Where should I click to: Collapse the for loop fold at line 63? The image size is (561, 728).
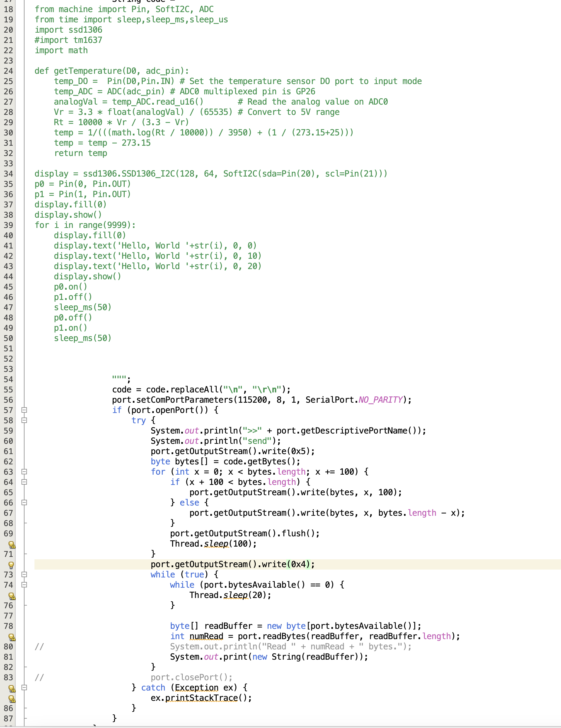[24, 472]
